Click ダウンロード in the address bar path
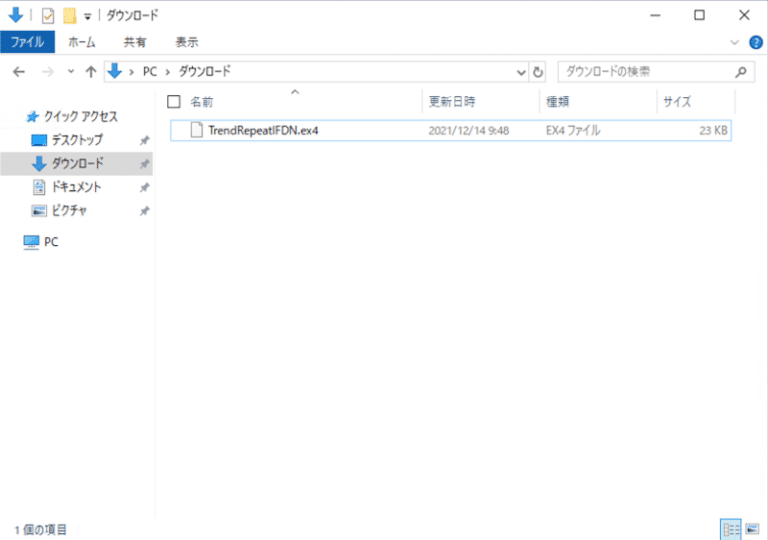Screen dimensions: 768x540 tap(204, 72)
